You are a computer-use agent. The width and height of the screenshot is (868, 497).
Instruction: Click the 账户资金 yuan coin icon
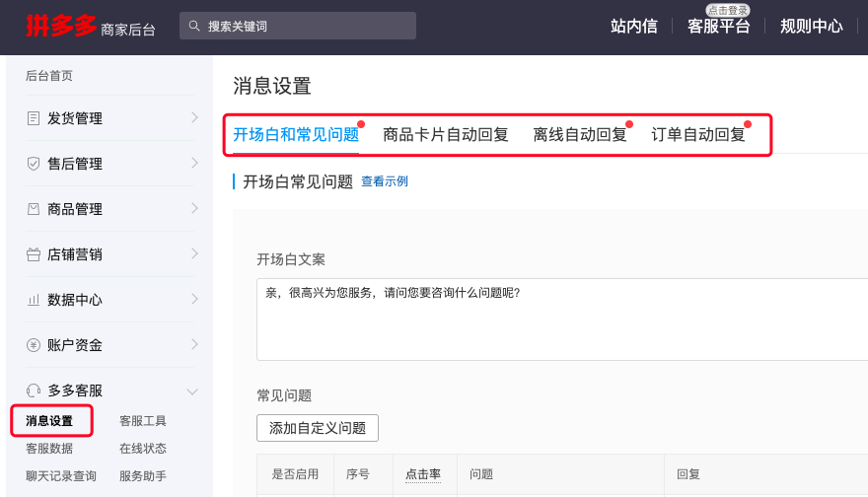tap(34, 345)
